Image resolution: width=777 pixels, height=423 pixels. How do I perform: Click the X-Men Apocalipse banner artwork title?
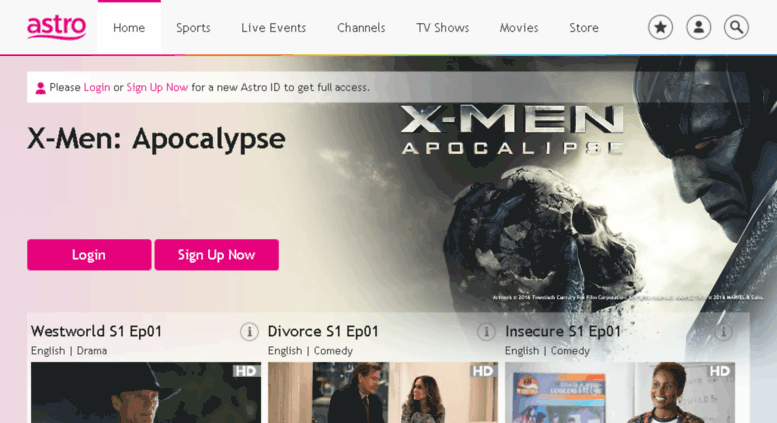[512, 129]
